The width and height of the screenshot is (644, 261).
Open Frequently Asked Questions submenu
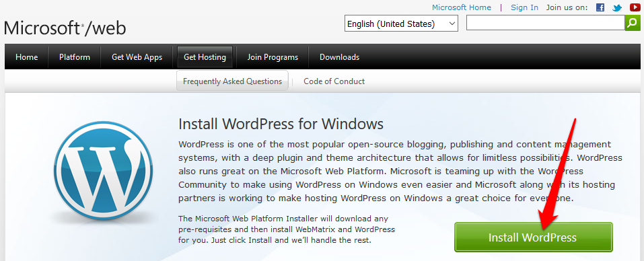[x=232, y=81]
